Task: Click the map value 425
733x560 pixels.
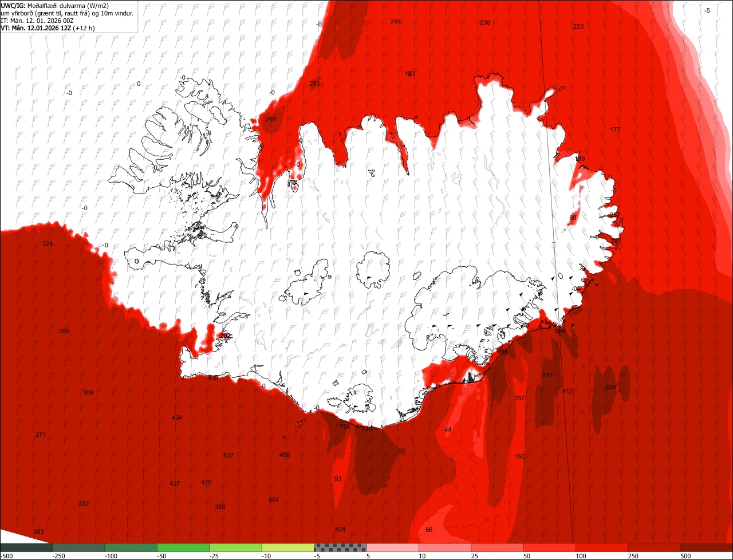Action: [206, 482]
